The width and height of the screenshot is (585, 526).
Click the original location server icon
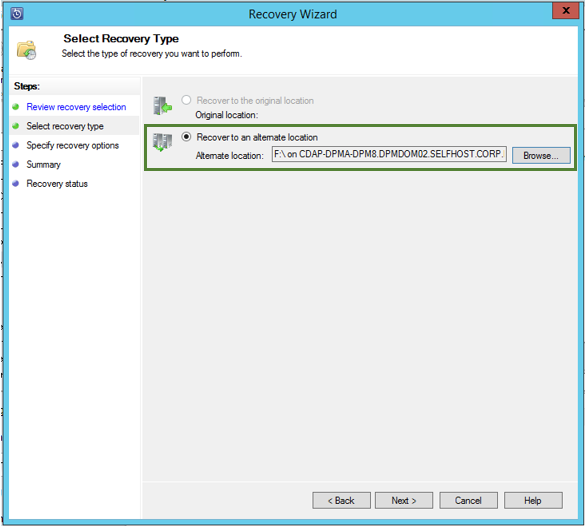pyautogui.click(x=162, y=106)
